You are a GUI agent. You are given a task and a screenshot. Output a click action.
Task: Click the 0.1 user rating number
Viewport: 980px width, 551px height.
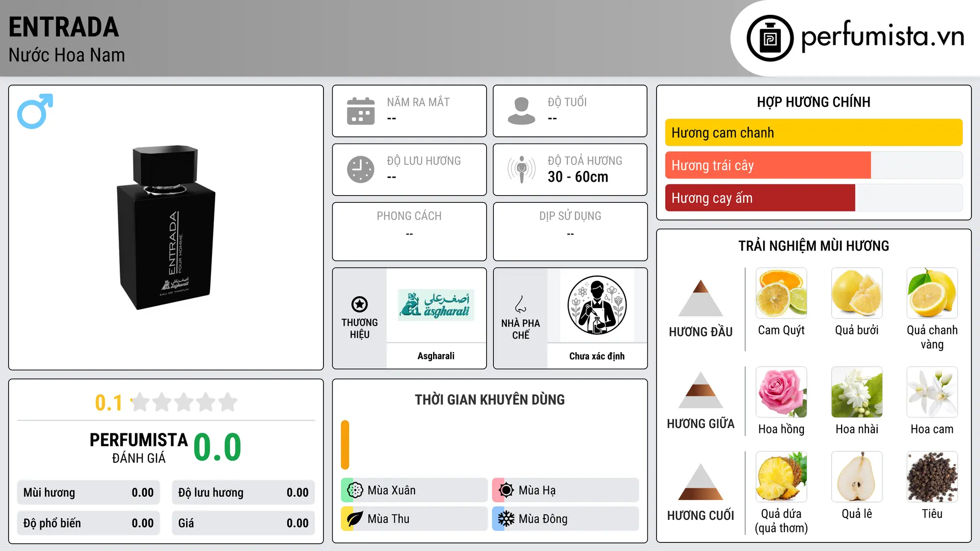(109, 403)
